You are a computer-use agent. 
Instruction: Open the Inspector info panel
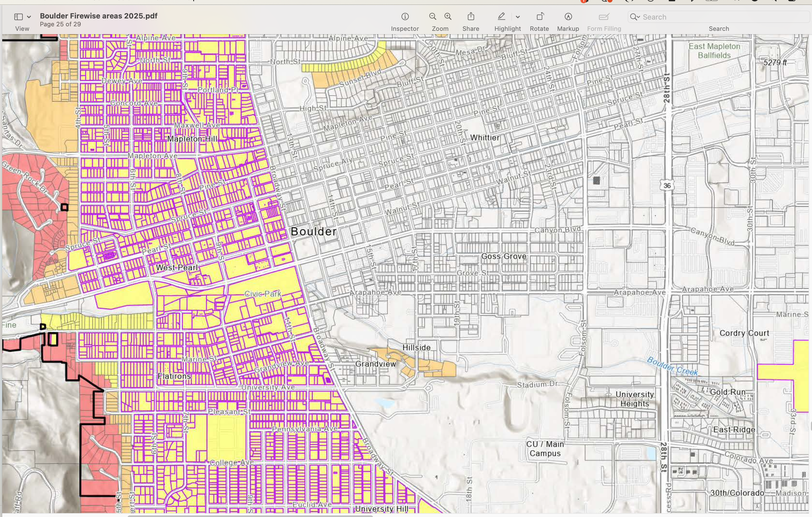405,17
